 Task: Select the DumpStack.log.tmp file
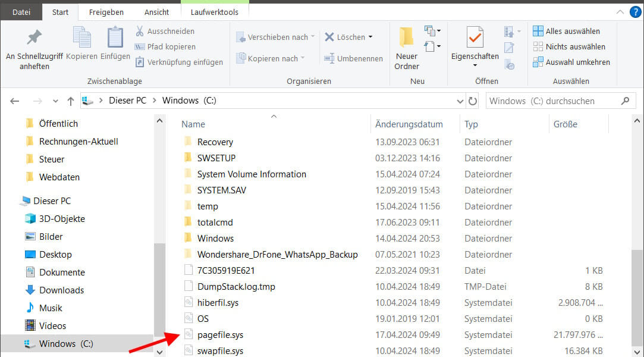(x=392, y=287)
